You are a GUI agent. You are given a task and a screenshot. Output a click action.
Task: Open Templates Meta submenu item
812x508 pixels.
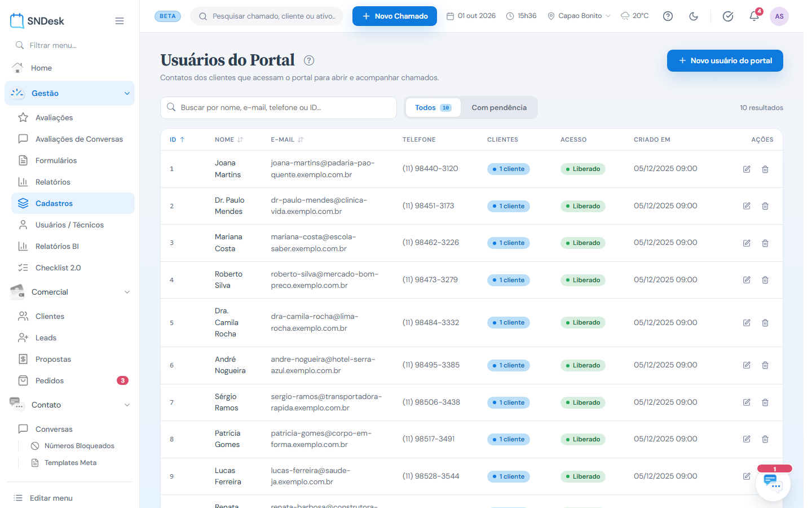(70, 463)
